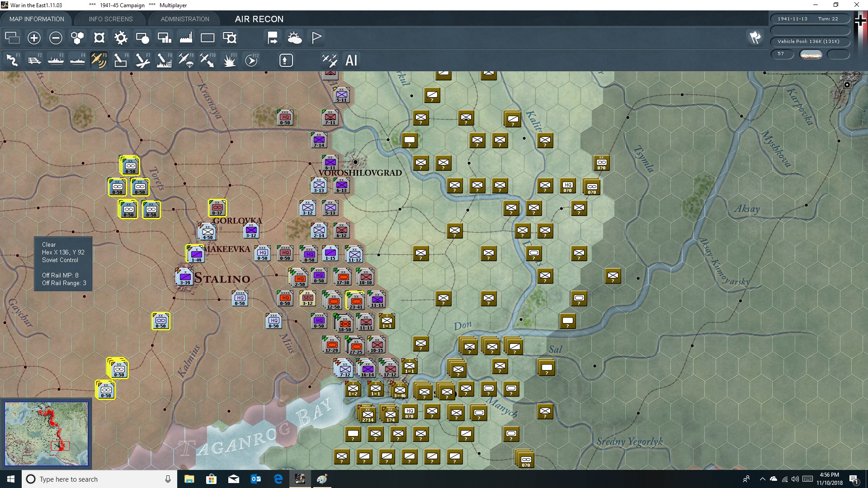The width and height of the screenshot is (868, 488).
Task: Select F5 Air Recon mode icon
Action: pyautogui.click(x=99, y=60)
